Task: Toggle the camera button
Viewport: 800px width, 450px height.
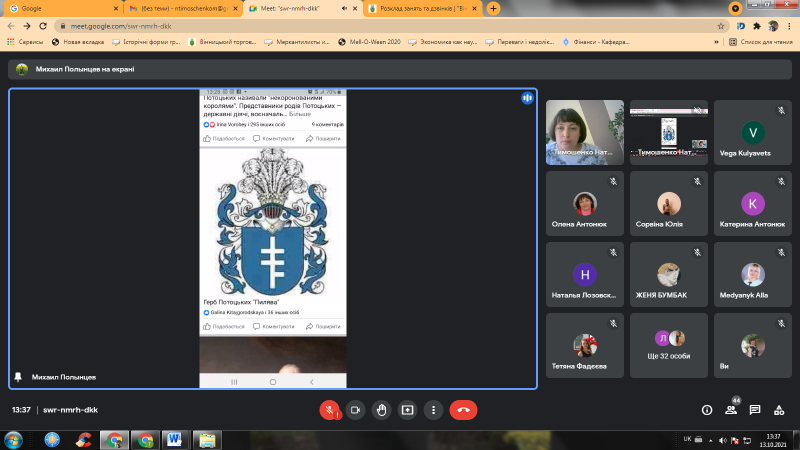Action: coord(356,410)
